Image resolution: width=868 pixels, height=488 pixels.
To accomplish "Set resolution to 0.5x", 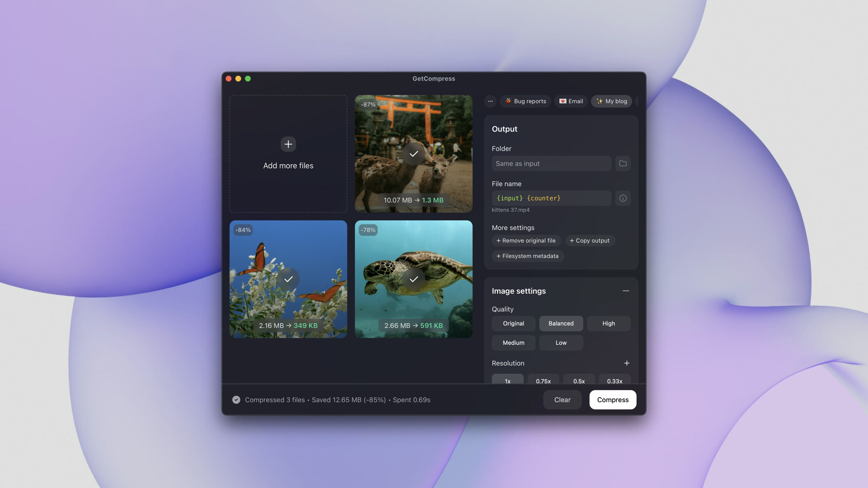I will (x=579, y=380).
